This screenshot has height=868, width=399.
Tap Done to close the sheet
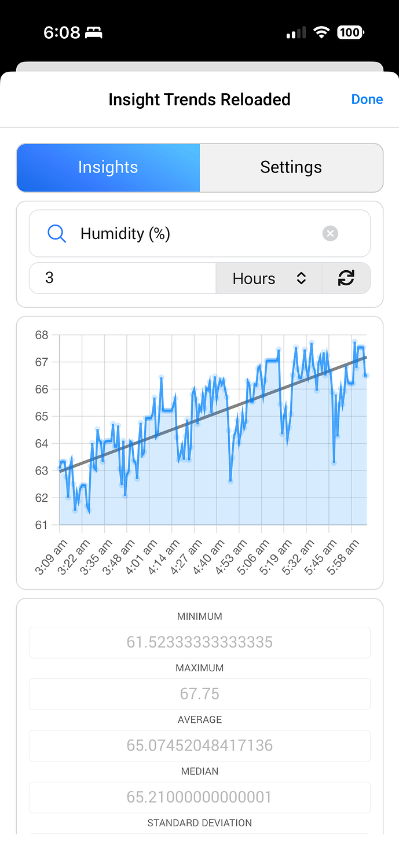[367, 100]
